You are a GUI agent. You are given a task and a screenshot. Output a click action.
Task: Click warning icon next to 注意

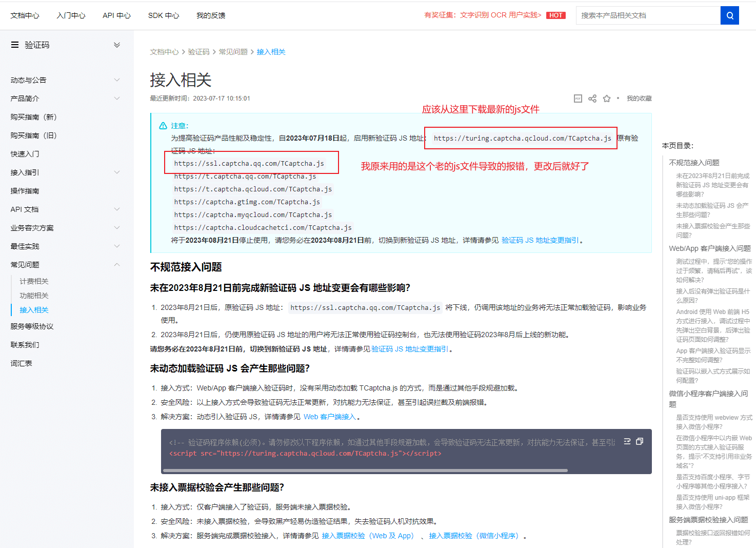click(163, 126)
